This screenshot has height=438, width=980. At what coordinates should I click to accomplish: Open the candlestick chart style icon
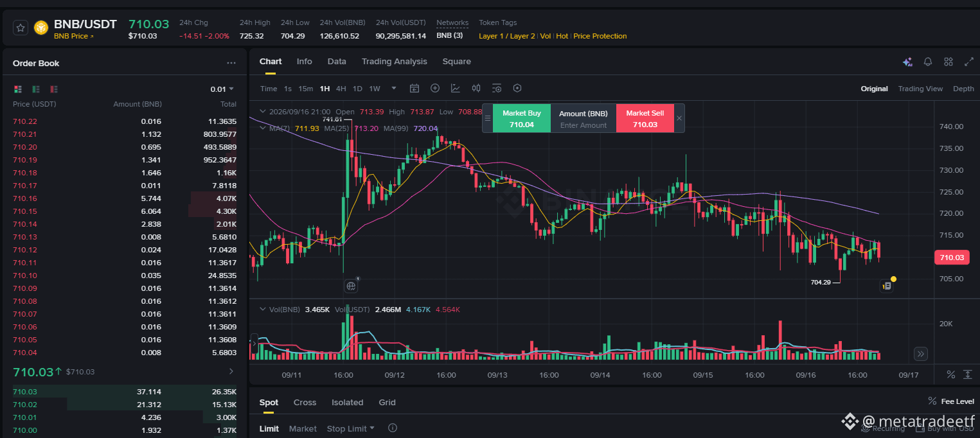tap(476, 89)
